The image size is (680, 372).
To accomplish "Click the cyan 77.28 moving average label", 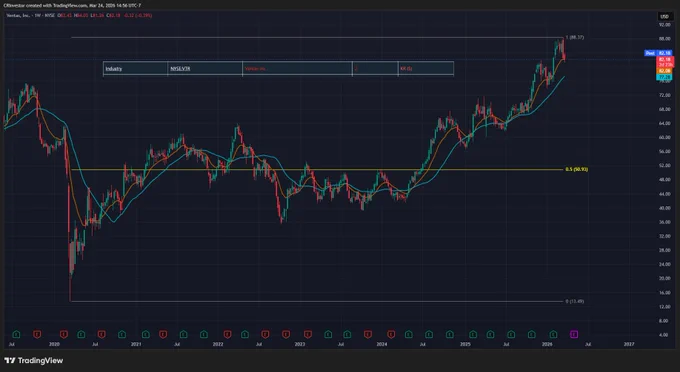I will (x=665, y=77).
